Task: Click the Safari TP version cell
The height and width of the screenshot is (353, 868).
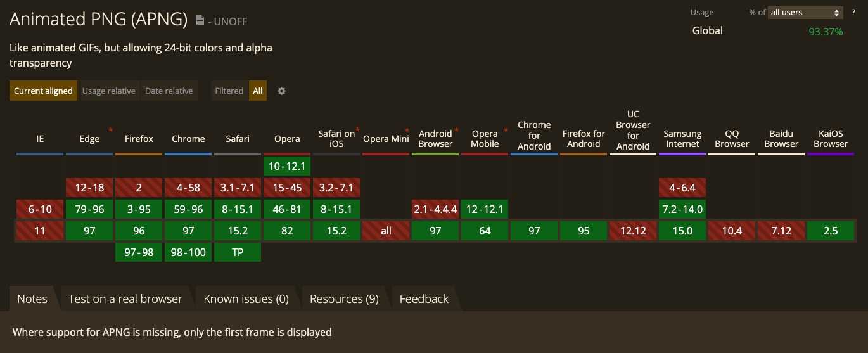Action: [238, 252]
